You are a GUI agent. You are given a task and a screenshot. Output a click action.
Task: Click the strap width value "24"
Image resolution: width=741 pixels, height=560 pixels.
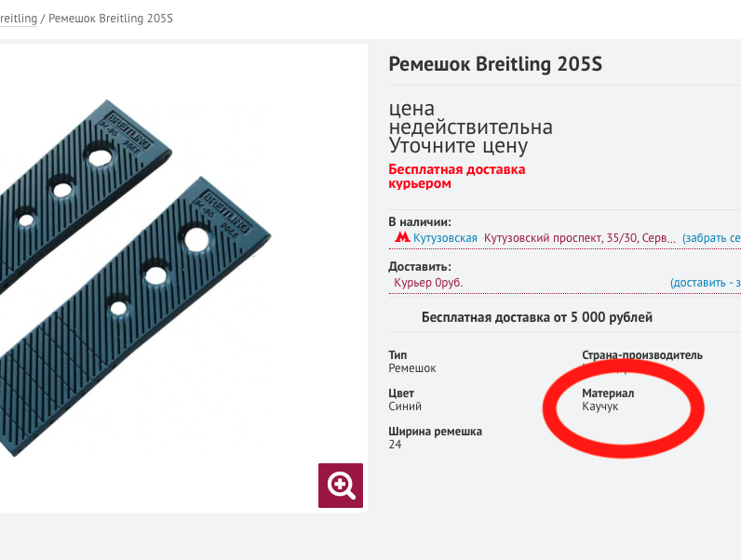396,445
